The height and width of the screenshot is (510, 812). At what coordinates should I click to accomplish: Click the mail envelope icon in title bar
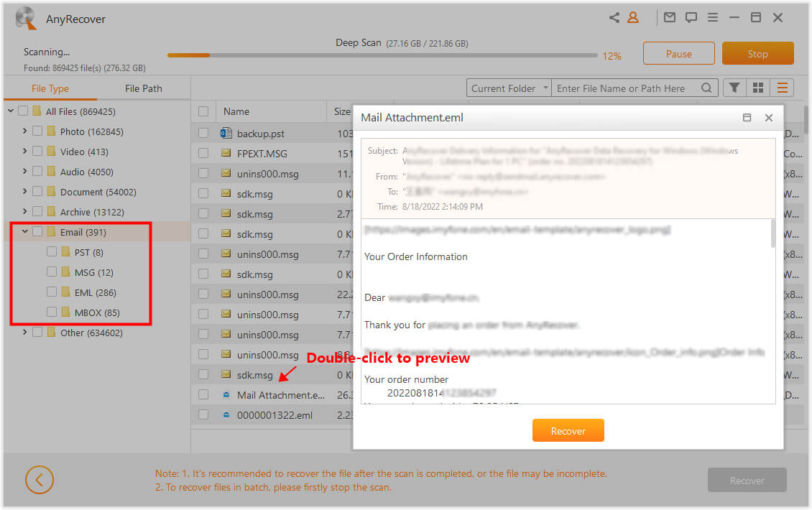670,18
